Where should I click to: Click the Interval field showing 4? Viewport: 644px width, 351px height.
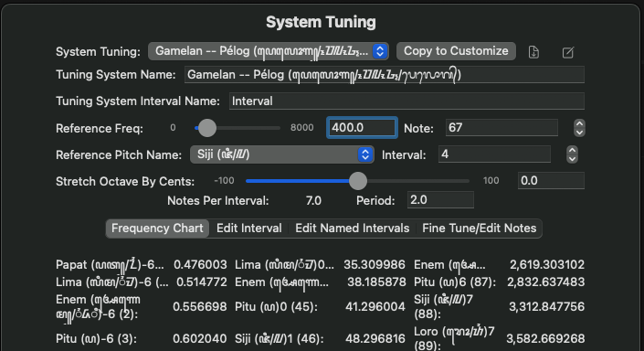pos(494,154)
